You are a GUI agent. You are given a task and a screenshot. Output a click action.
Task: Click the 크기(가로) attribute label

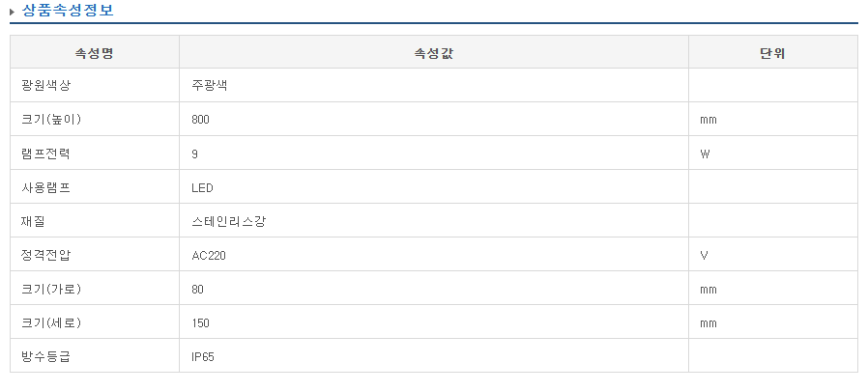click(50, 289)
